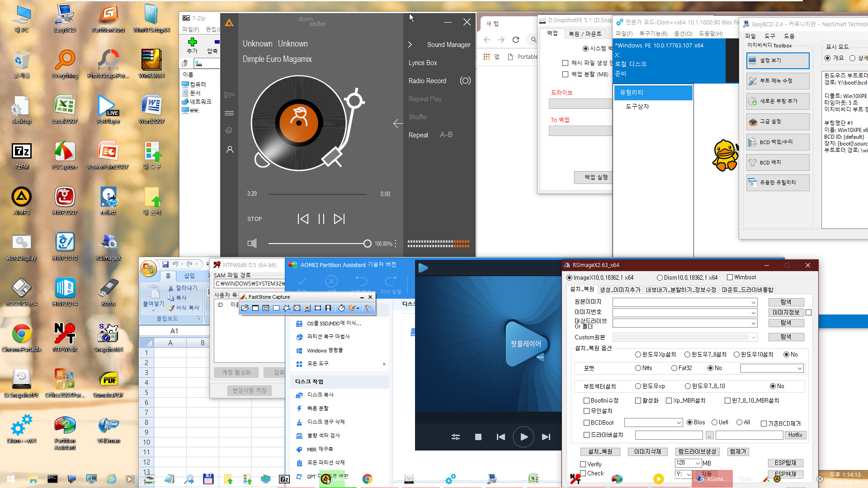Enable Wimboot checkbox in RSImageX

(x=730, y=277)
